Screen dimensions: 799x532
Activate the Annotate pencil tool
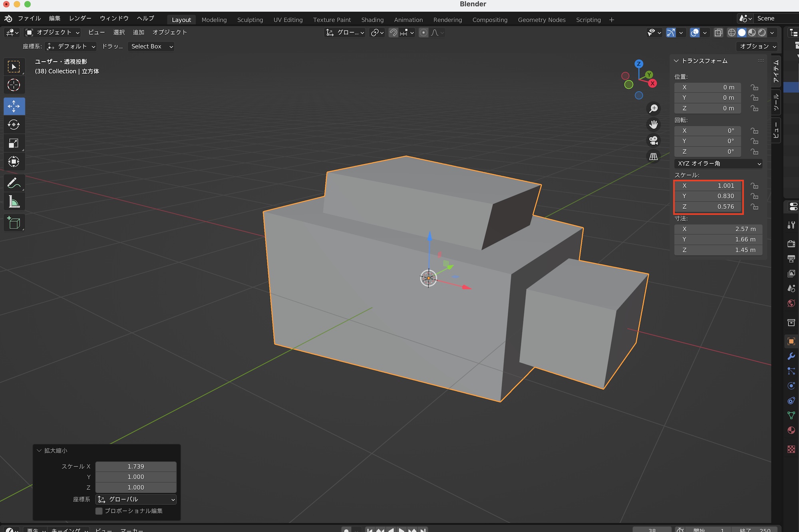14,183
